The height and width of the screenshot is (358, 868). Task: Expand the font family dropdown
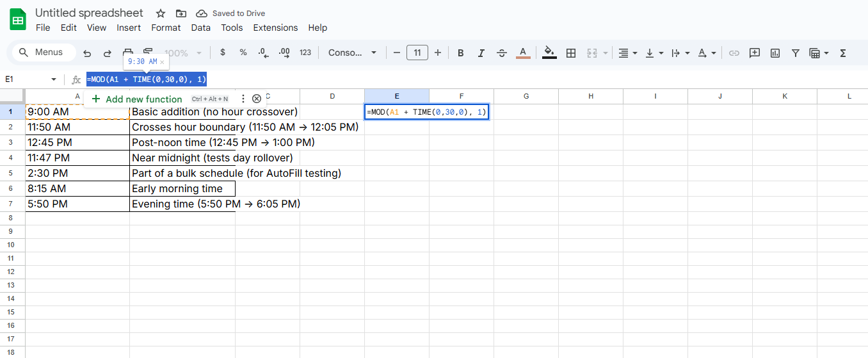pyautogui.click(x=374, y=53)
